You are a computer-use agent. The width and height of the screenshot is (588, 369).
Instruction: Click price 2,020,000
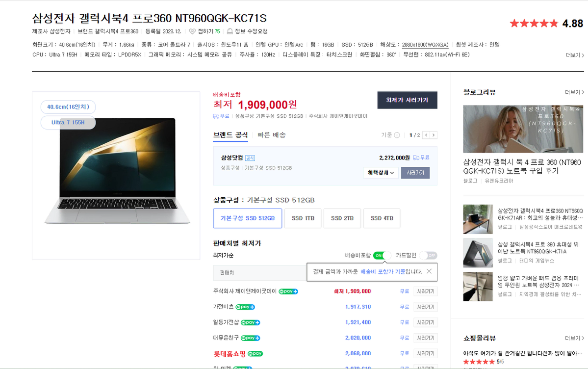(358, 338)
